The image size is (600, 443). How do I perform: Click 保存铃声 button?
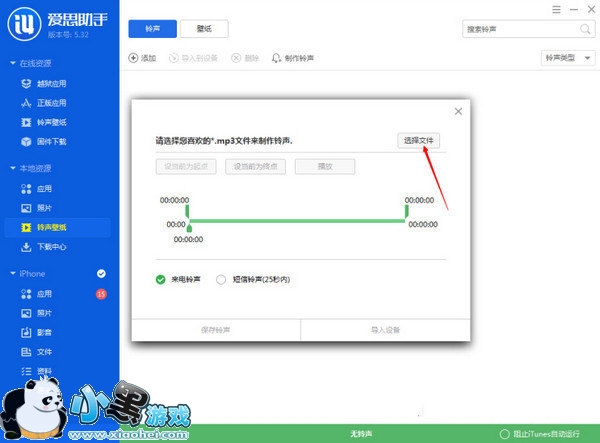(x=216, y=330)
